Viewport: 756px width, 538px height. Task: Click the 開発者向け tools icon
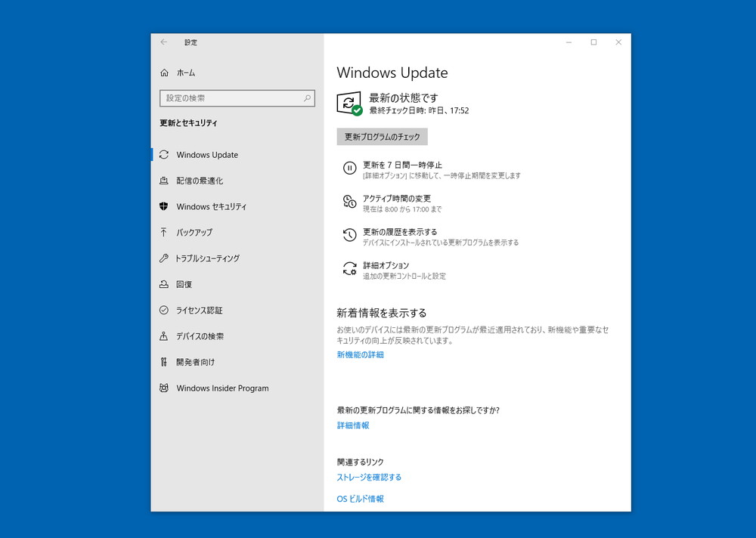(164, 362)
